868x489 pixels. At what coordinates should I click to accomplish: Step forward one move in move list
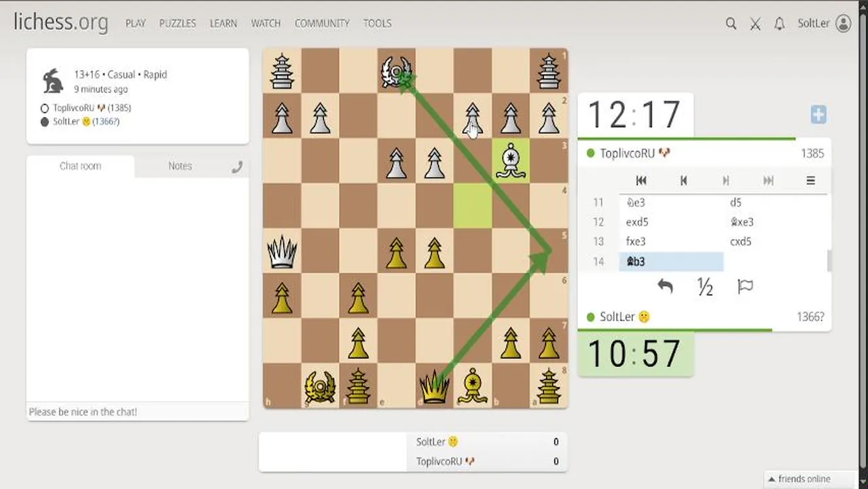pos(725,181)
